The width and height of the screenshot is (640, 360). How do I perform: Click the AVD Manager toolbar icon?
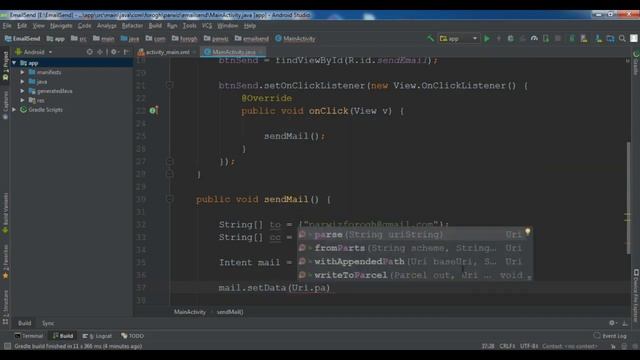point(584,38)
